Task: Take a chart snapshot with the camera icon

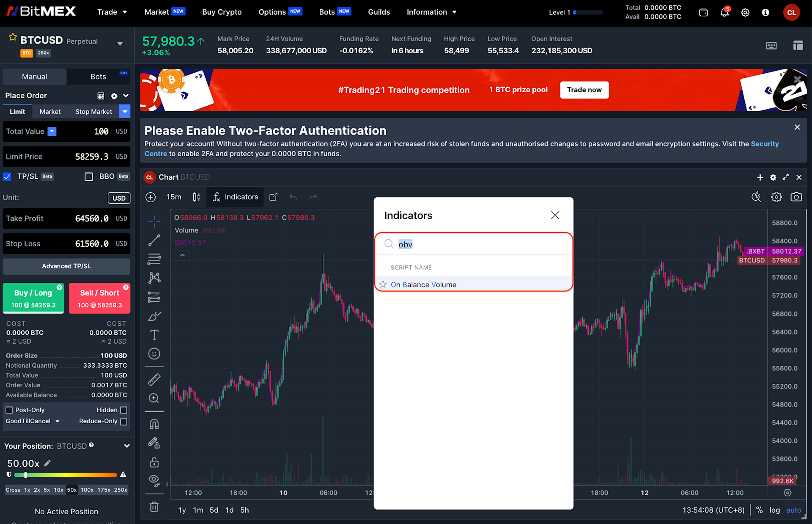Action: (796, 197)
